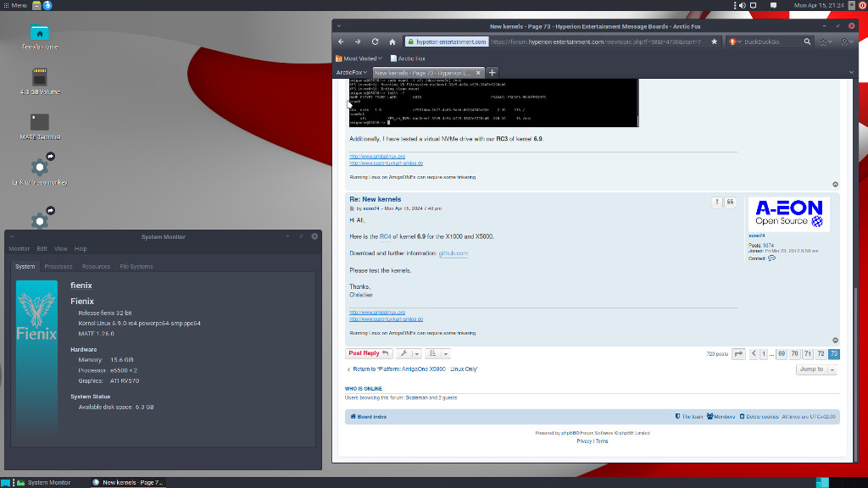Switch to the Processes tab
The image size is (868, 488).
58,267
